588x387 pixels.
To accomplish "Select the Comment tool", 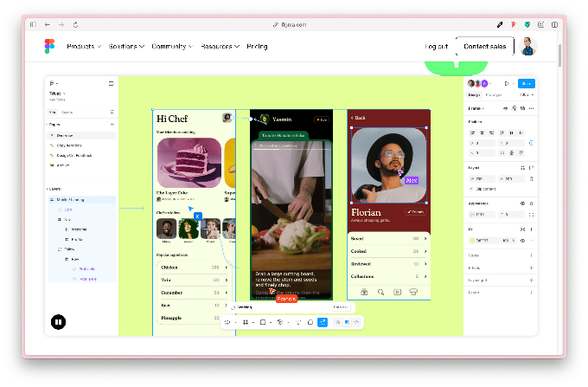I will pos(310,322).
